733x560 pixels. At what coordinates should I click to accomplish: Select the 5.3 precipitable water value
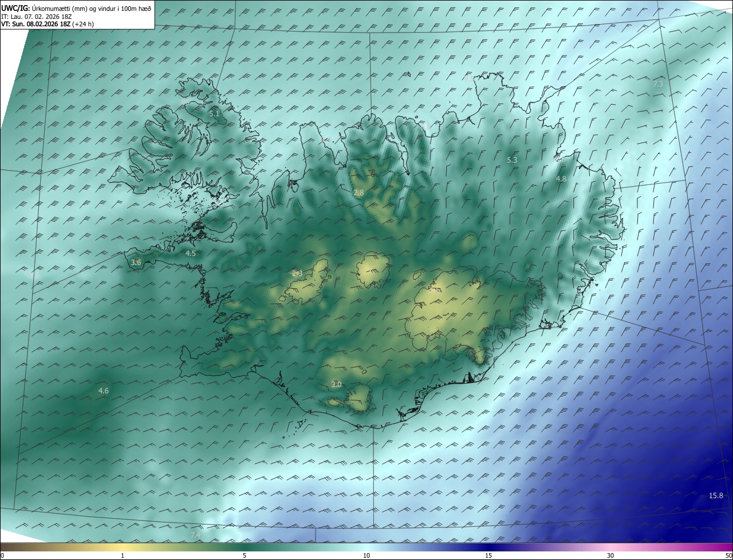[x=512, y=160]
